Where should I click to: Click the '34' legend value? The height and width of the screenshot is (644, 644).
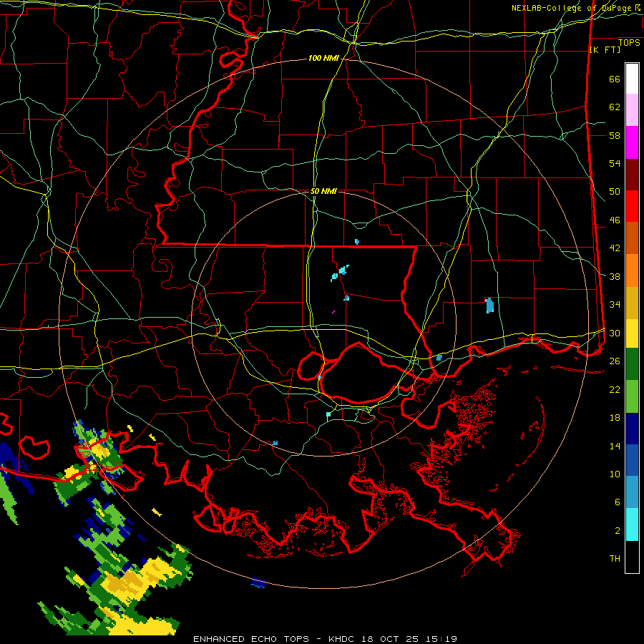[615, 305]
